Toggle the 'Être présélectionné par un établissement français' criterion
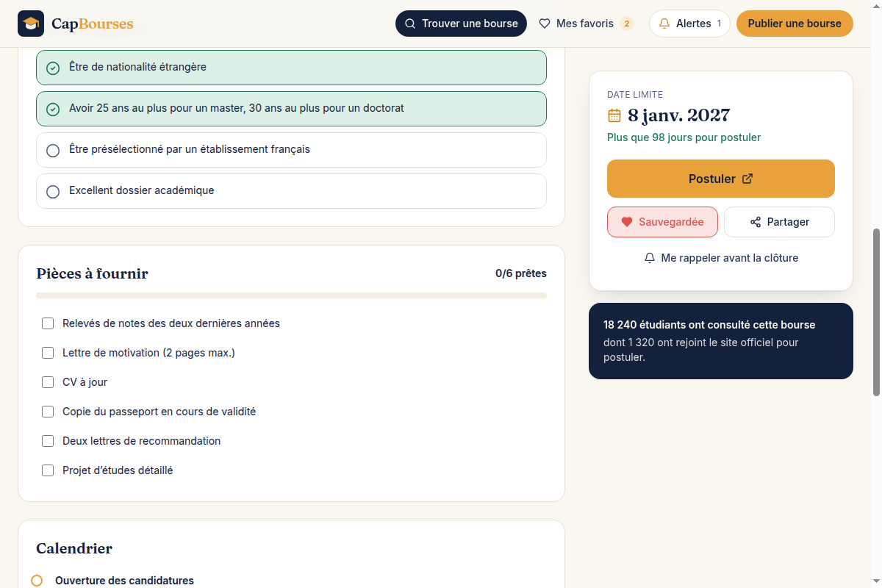 point(291,150)
